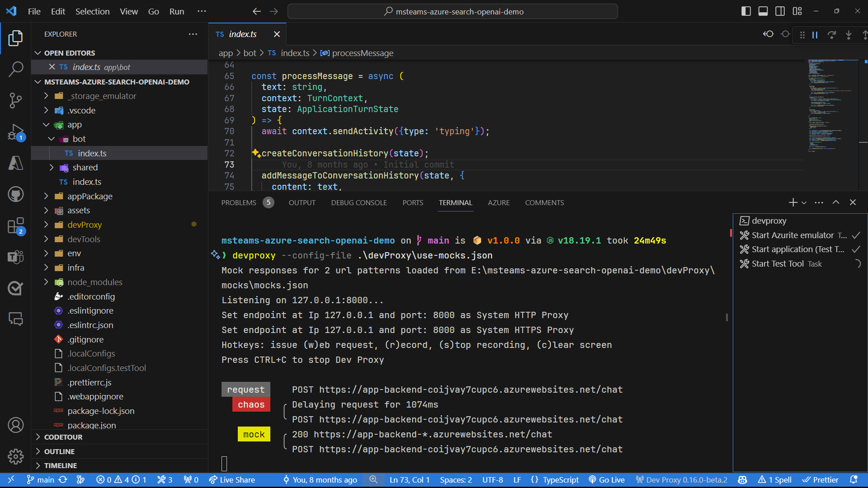Open the Testing view
Viewport: 868px width, 488px height.
(x=16, y=288)
